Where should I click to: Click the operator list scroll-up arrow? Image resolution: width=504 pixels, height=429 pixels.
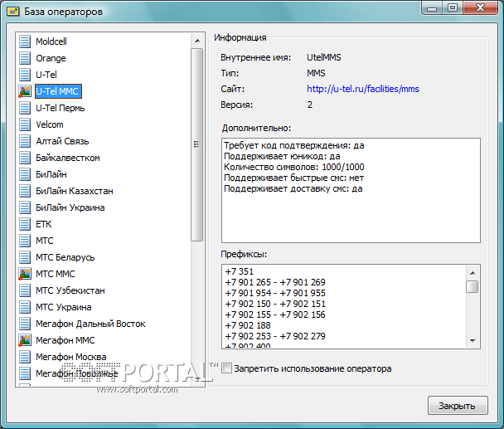tap(197, 41)
